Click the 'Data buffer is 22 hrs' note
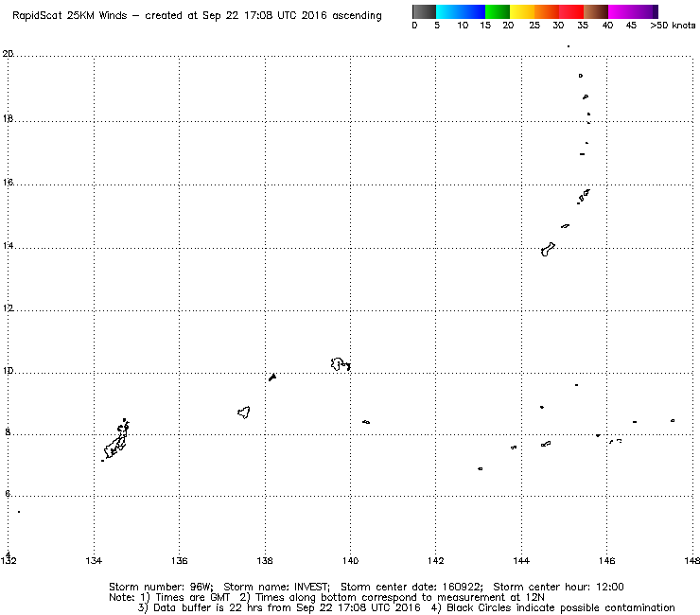 pyautogui.click(x=207, y=607)
